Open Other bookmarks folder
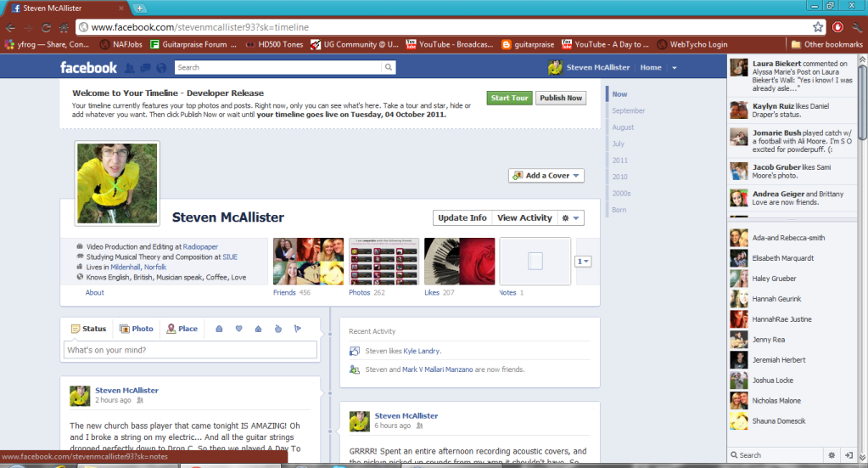 [x=826, y=44]
